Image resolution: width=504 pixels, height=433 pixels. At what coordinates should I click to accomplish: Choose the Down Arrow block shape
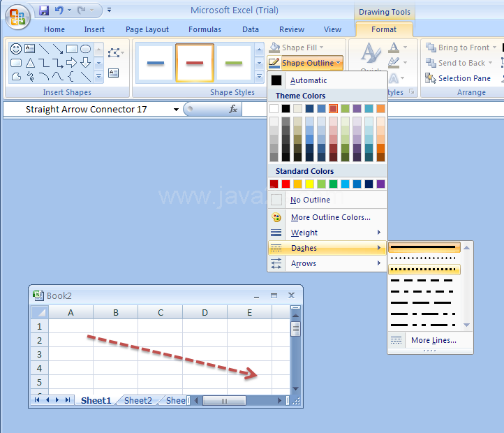pyautogui.click(x=85, y=63)
